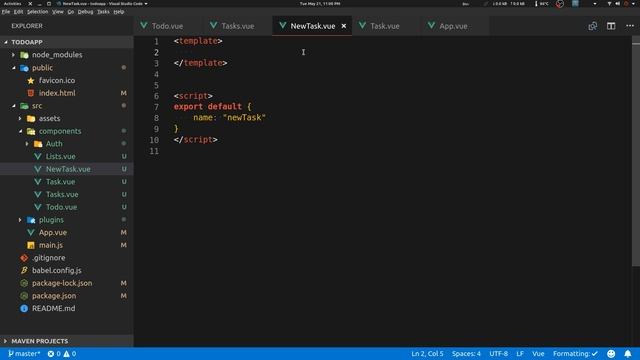
Task: Change indentation via Spaces: 4
Action: tap(466, 353)
